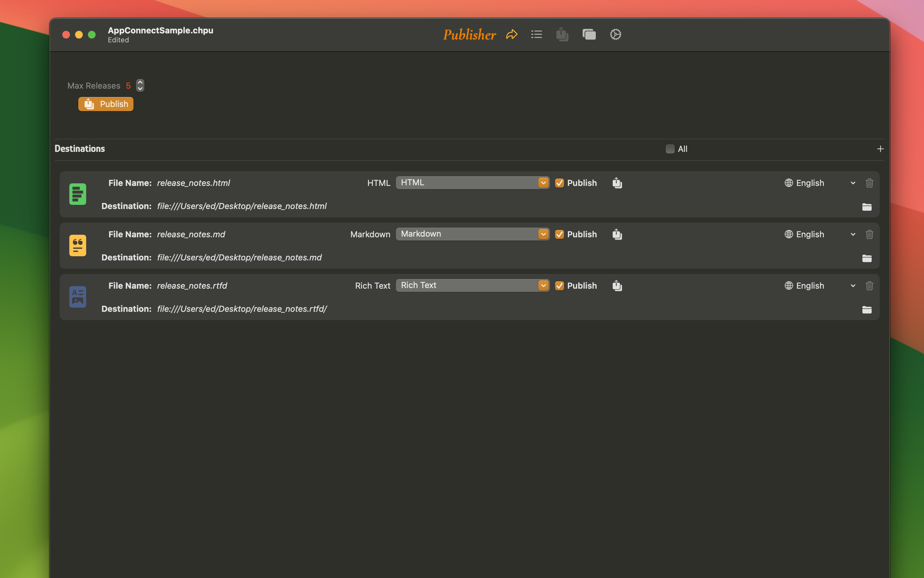924x578 pixels.
Task: Click the globe icon in release_notes.md row
Action: pyautogui.click(x=789, y=234)
